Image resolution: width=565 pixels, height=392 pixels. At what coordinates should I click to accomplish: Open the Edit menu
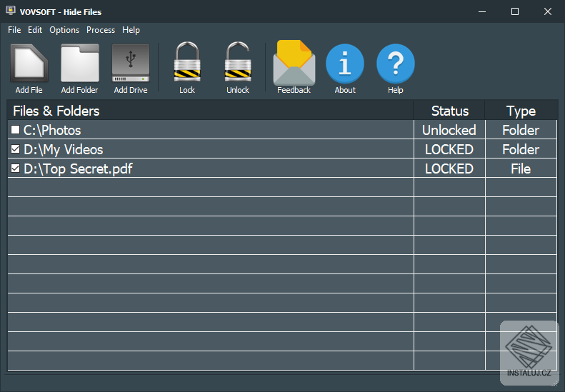(x=35, y=30)
